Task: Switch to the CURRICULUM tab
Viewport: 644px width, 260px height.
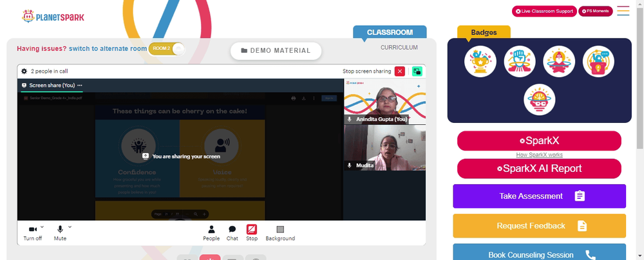Action: [x=399, y=48]
